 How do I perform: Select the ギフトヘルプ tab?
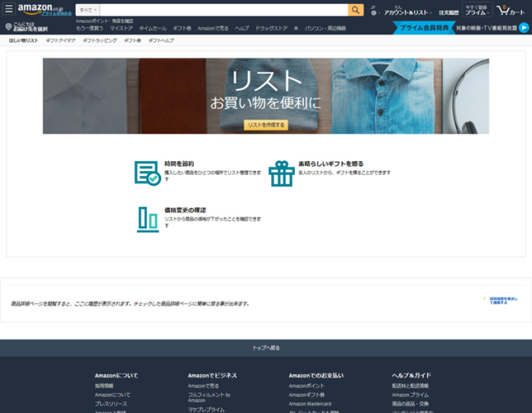(161, 41)
